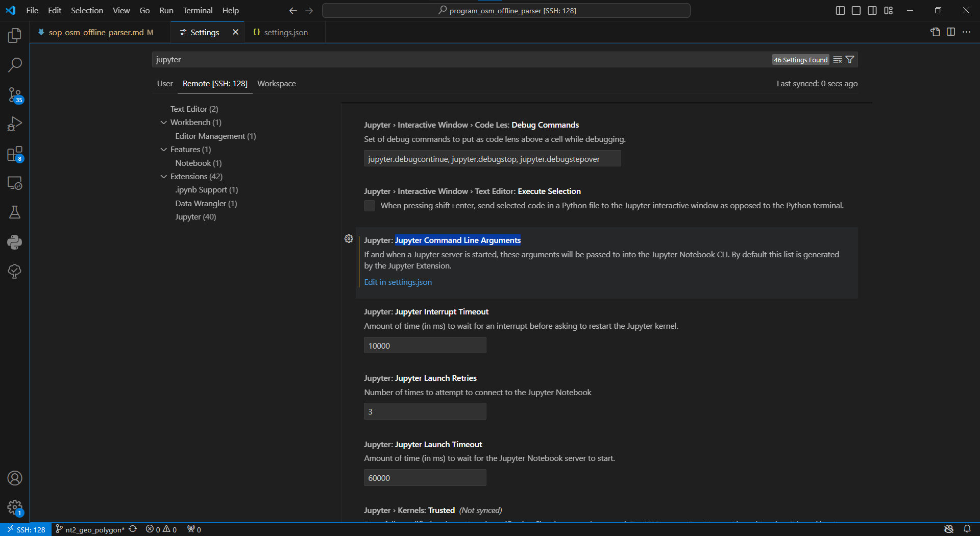980x536 pixels.
Task: Click command center search box
Action: click(506, 11)
